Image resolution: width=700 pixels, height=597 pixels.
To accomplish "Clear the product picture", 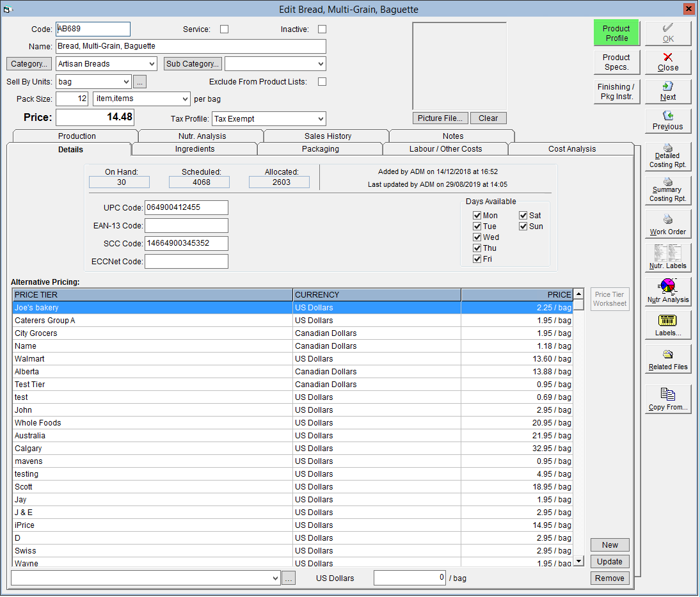I will point(488,118).
